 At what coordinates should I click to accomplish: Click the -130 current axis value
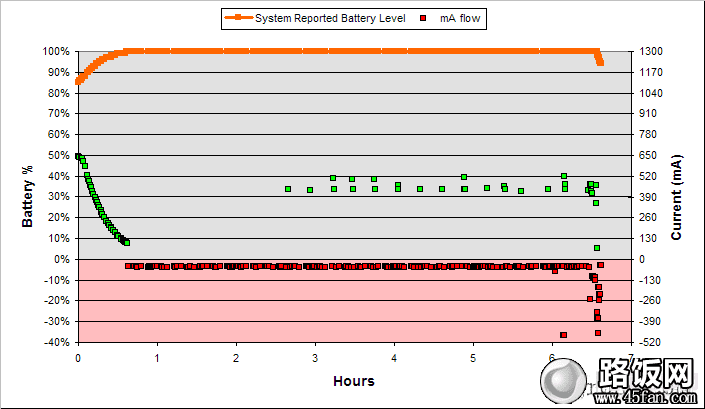(x=650, y=280)
